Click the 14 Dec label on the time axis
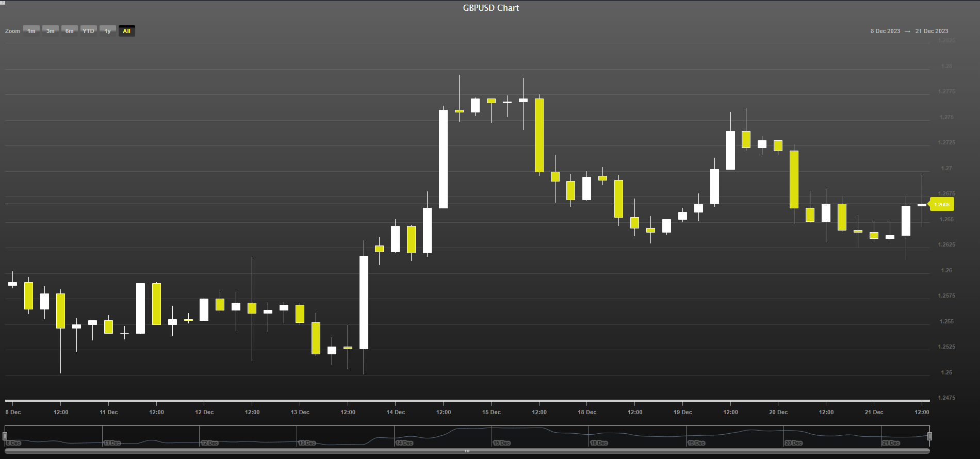 click(x=396, y=412)
